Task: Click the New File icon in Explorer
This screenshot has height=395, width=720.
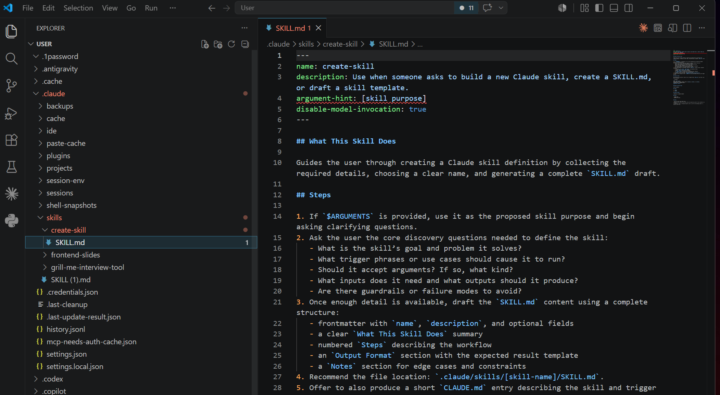Action: (x=205, y=44)
